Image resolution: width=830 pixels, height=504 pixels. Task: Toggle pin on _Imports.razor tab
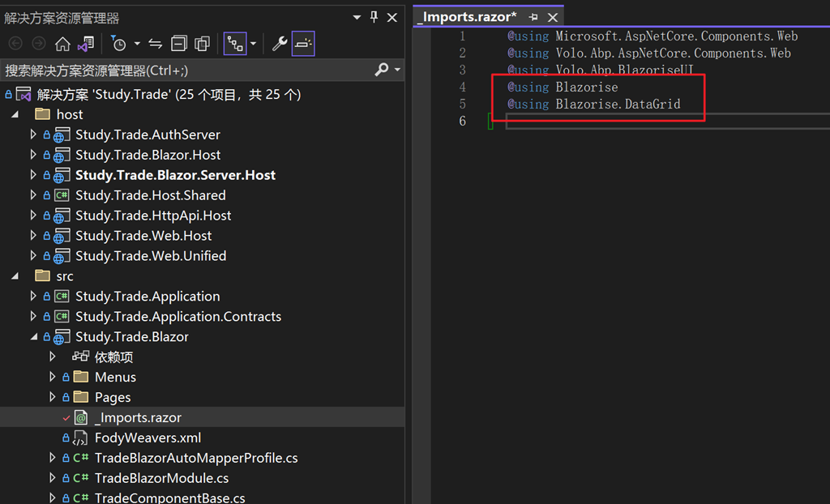coord(533,18)
